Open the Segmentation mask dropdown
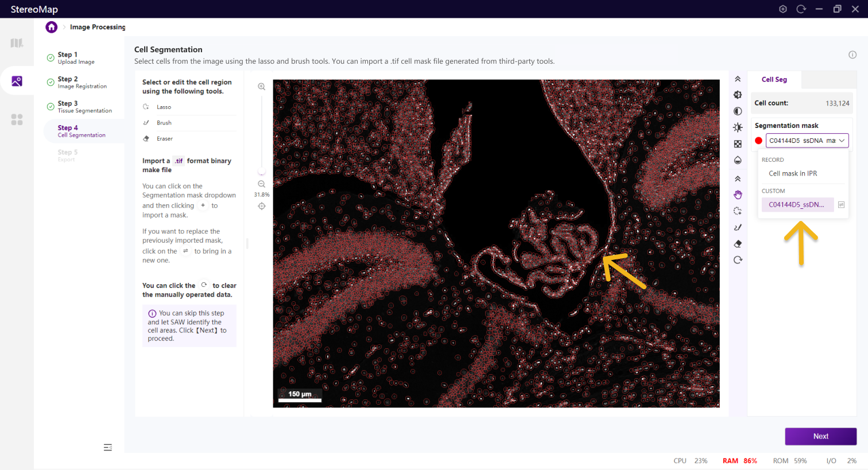This screenshot has width=868, height=470. pyautogui.click(x=807, y=141)
